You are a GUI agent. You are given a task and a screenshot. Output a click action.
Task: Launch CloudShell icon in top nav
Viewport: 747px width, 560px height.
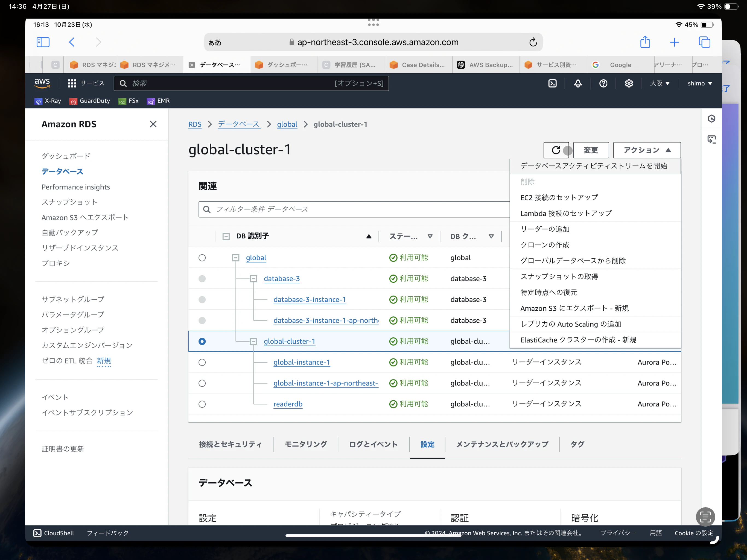(x=553, y=83)
